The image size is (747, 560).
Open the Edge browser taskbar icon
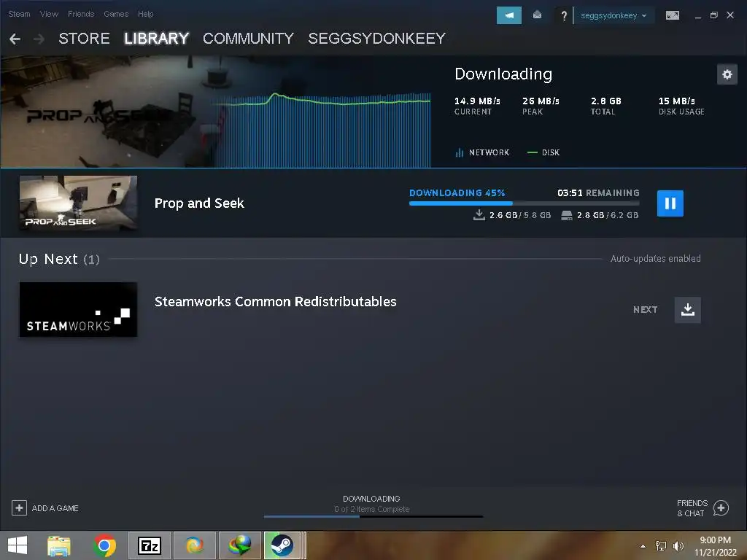tap(194, 545)
